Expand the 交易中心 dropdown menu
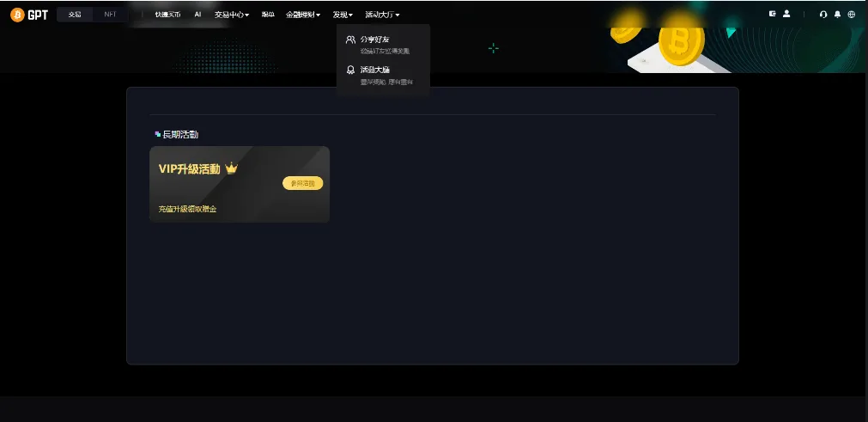 click(x=231, y=15)
